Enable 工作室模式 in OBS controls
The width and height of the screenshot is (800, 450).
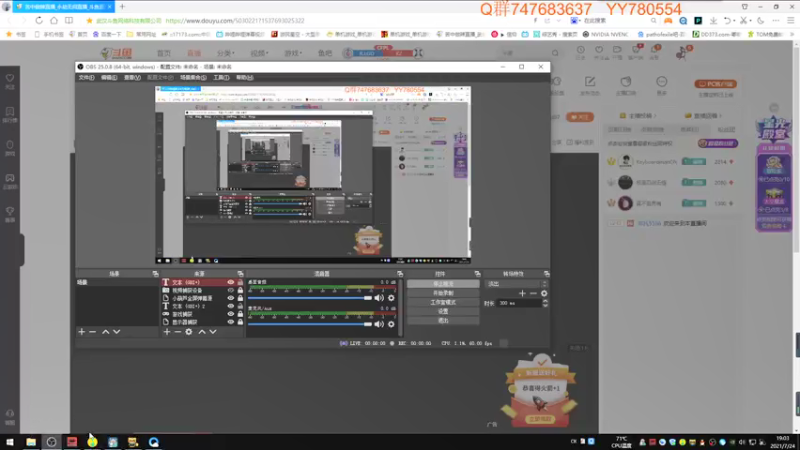443,303
